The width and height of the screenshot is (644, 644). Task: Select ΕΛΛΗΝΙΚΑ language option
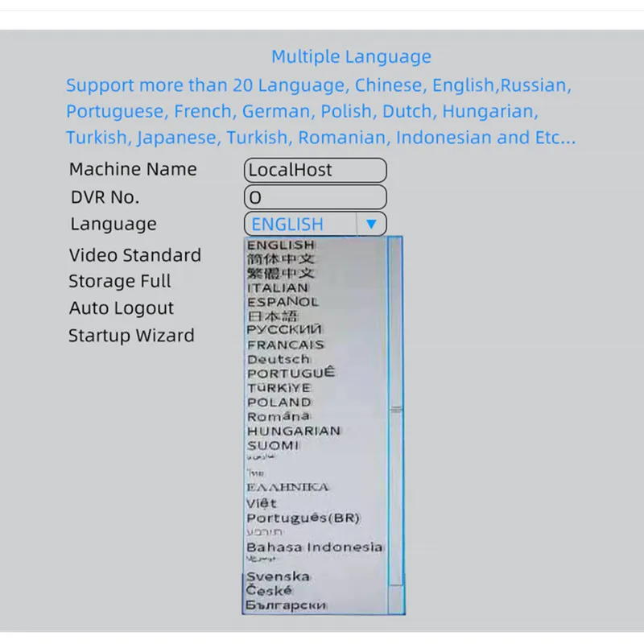[x=287, y=487]
